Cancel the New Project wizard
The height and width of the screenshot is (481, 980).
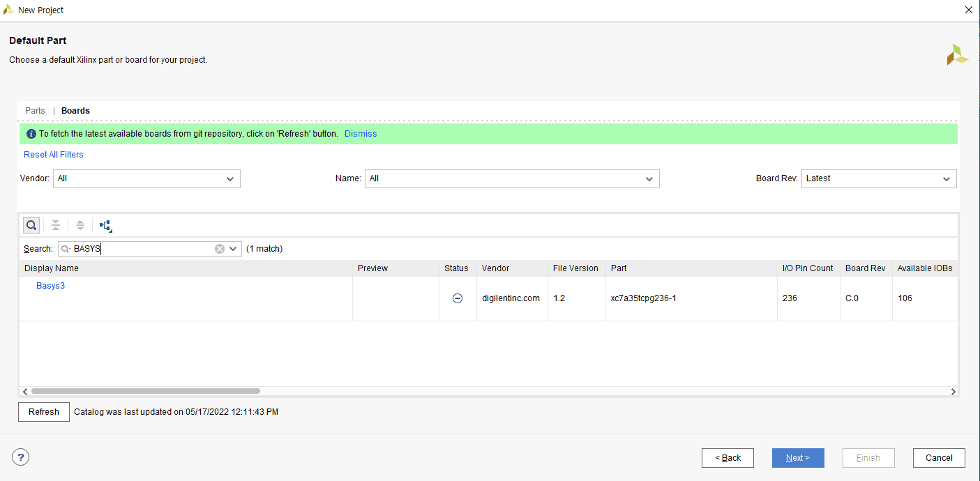point(939,458)
